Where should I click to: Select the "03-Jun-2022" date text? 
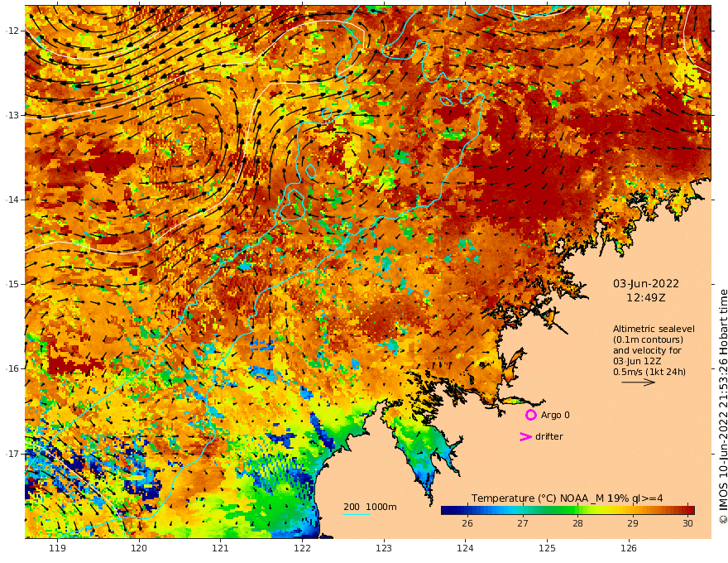[646, 283]
